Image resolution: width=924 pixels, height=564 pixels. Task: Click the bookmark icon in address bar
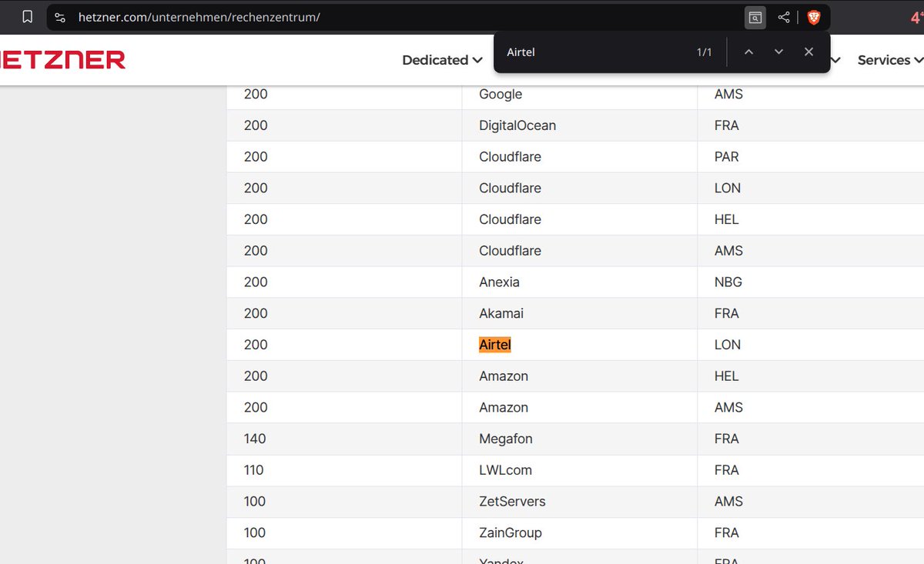tap(27, 17)
